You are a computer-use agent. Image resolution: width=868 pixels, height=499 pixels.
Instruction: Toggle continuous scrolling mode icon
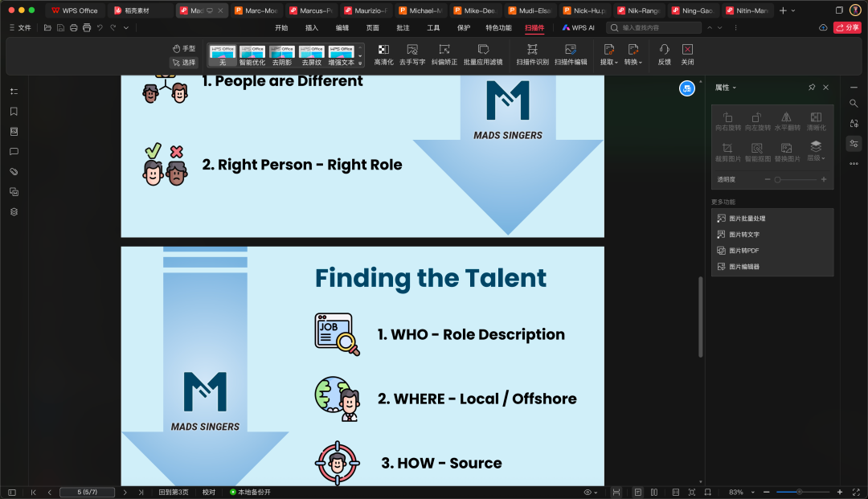616,492
